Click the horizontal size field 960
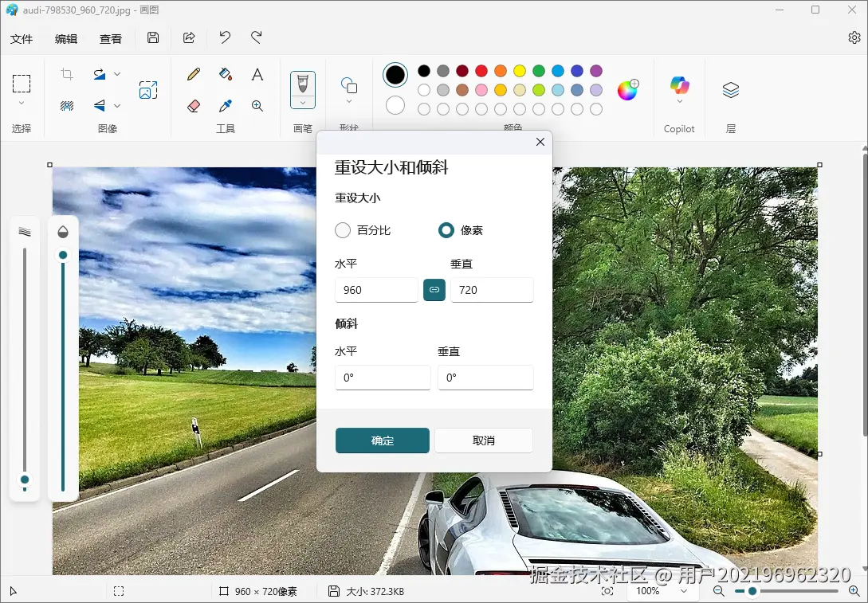Image resolution: width=868 pixels, height=603 pixels. click(x=376, y=290)
